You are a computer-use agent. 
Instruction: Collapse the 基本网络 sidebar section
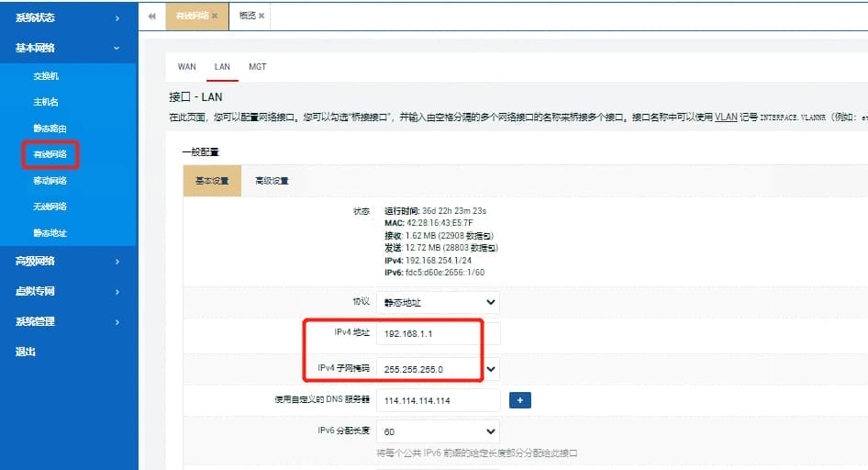68,48
